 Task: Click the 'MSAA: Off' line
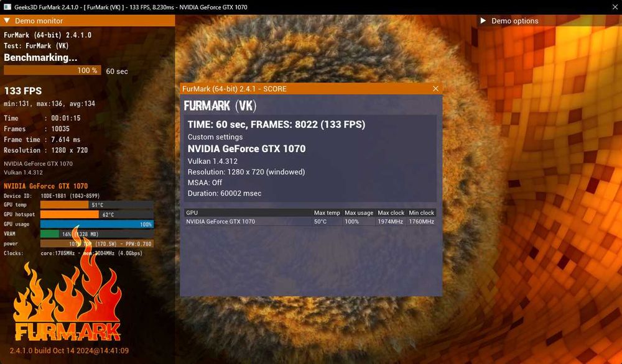pos(205,183)
